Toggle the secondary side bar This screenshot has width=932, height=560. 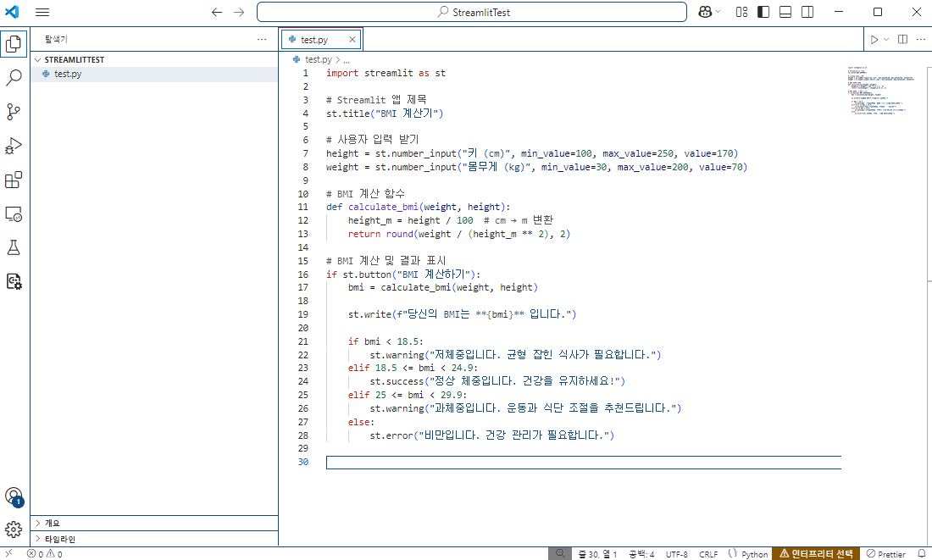(807, 12)
